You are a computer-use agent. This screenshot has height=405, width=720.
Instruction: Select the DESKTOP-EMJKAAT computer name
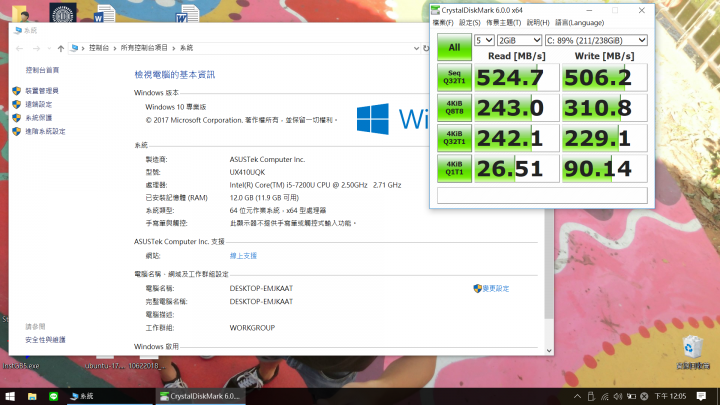pos(261,288)
